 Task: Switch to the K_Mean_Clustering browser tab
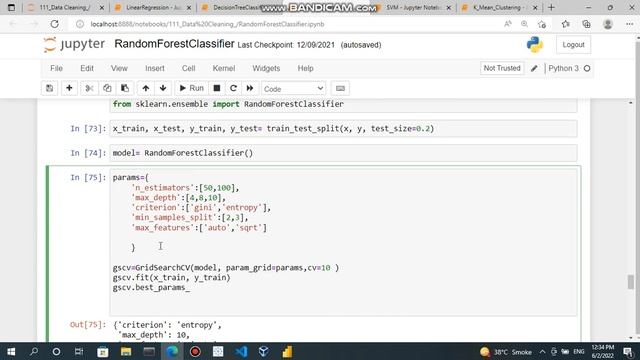point(499,8)
